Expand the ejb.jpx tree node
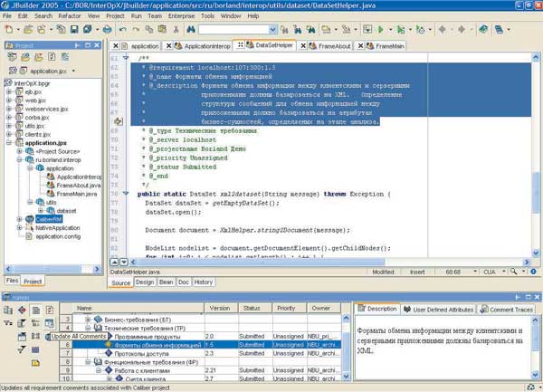The height and width of the screenshot is (392, 543). (9, 91)
